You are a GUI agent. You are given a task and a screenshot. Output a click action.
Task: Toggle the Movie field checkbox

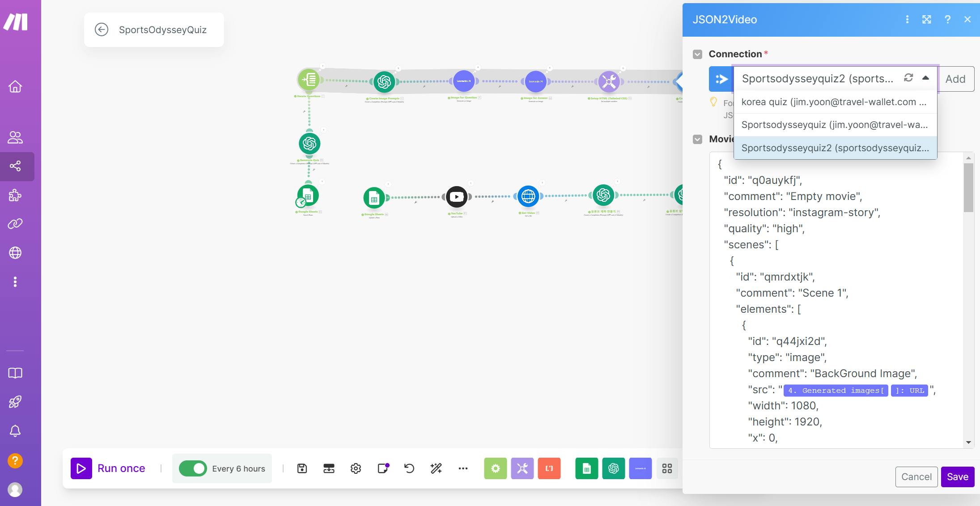point(697,139)
